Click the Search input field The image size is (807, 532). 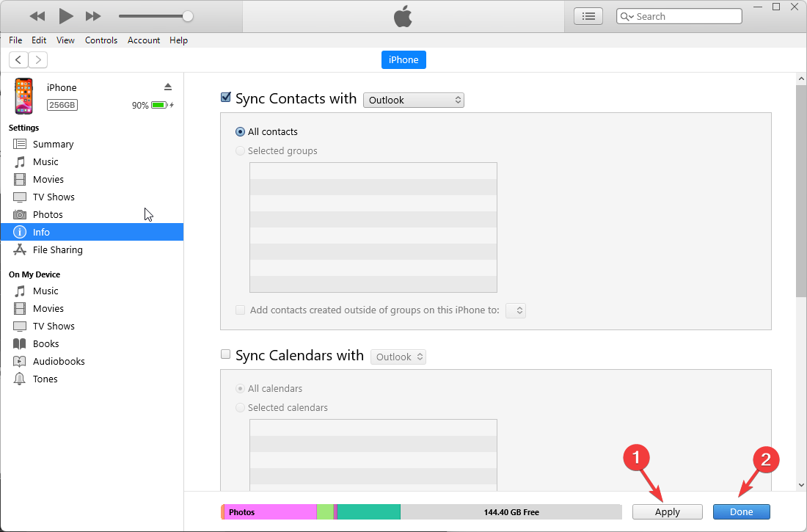pos(679,16)
